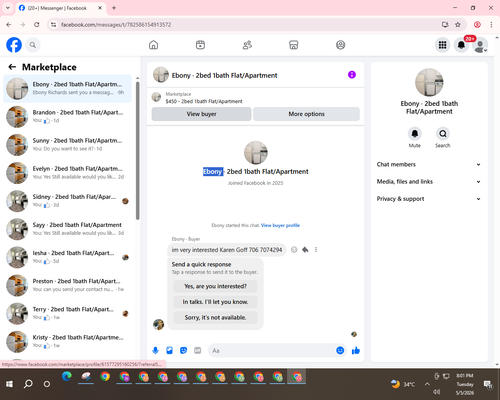500x400 pixels.
Task: Open Windows taskbar search
Action: pyautogui.click(x=28, y=384)
